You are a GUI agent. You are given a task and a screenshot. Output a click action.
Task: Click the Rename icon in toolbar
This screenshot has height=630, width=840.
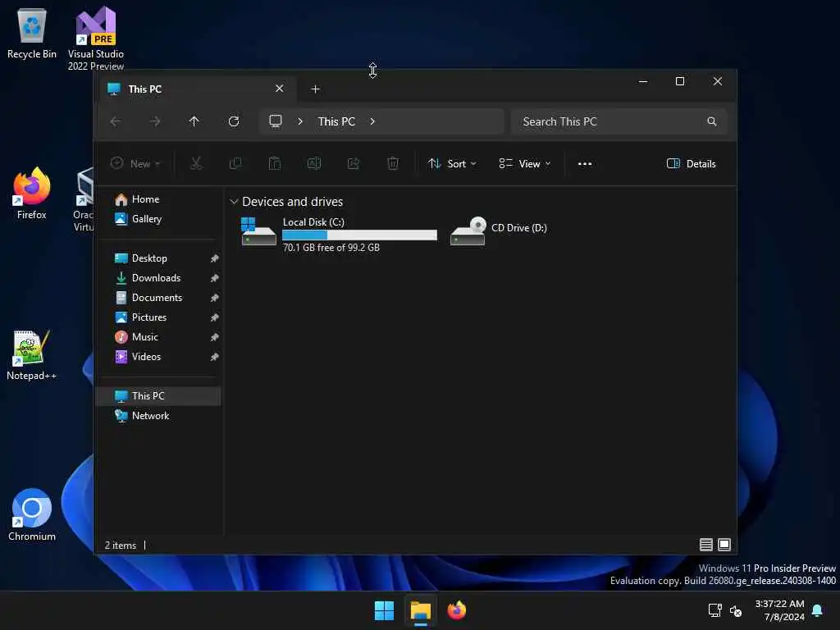314,163
